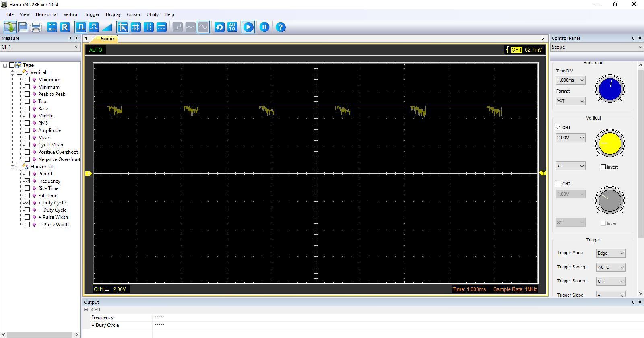Click the linear interpolation icon
The height and width of the screenshot is (338, 644).
coord(190,27)
